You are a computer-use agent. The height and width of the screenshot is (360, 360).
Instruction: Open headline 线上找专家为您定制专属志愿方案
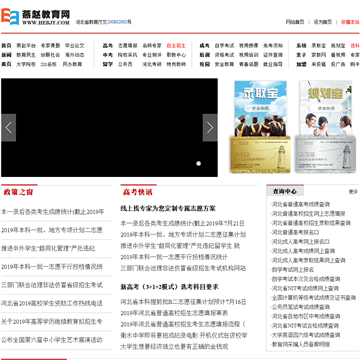point(168,209)
